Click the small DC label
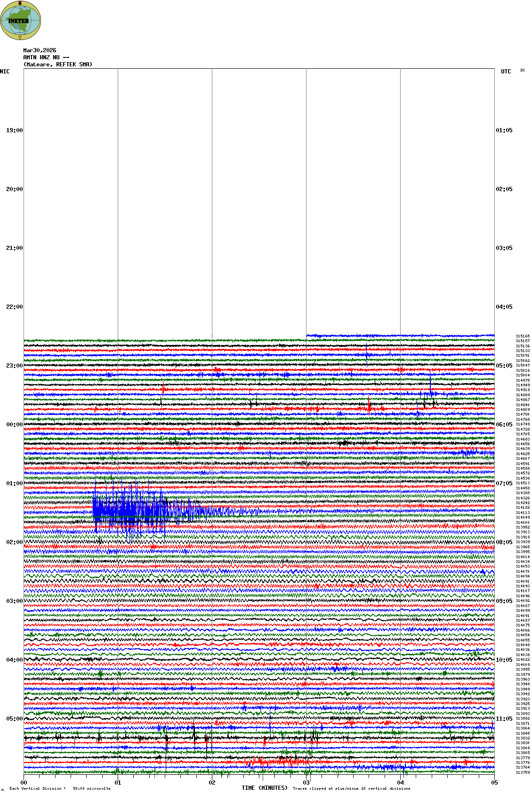This screenshot has width=532, height=795. pos(523,71)
